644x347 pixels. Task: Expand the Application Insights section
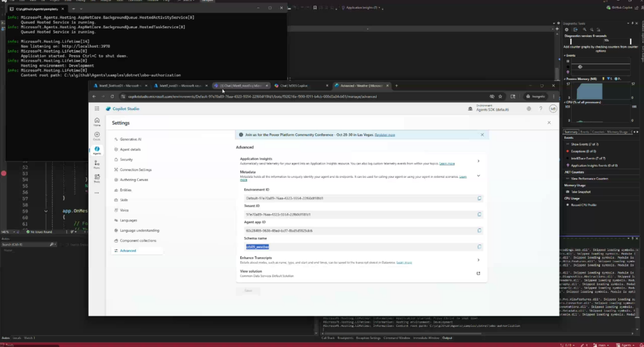click(x=478, y=161)
